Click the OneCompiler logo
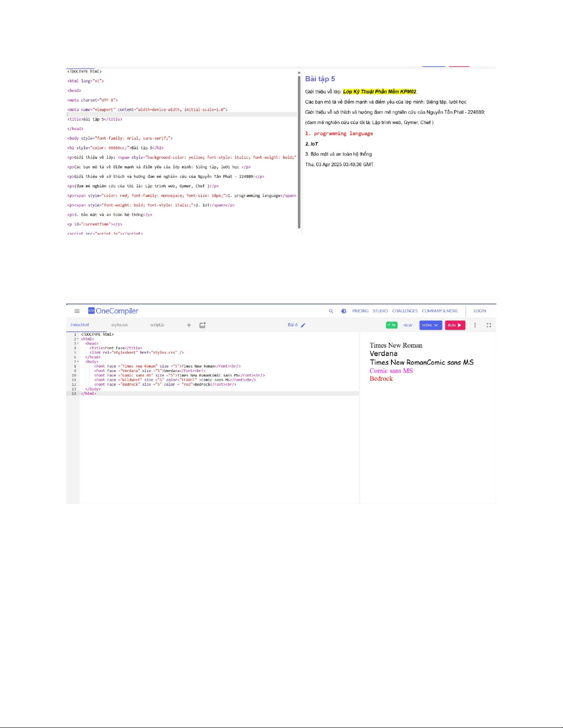The image size is (563, 728). pos(113,311)
